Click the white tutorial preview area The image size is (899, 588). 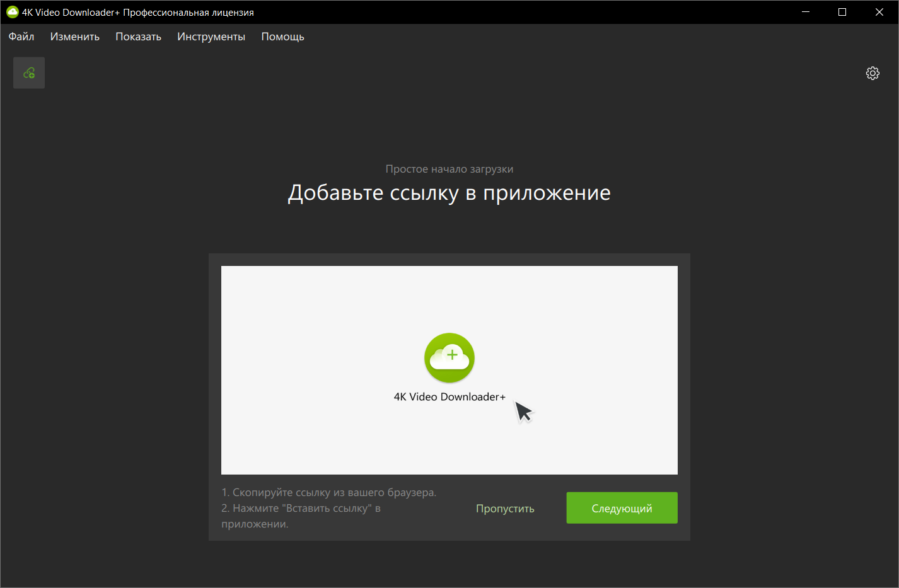coord(449,370)
